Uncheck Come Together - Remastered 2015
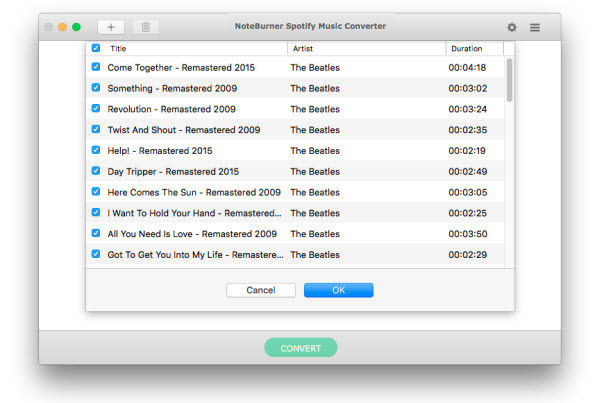This screenshot has height=403, width=600. 96,67
